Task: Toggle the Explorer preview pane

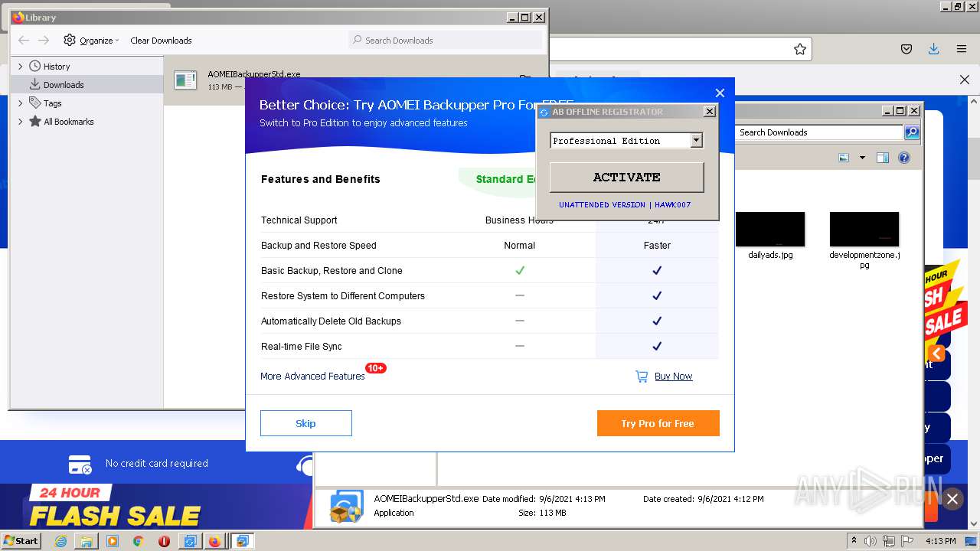Action: pyautogui.click(x=883, y=158)
